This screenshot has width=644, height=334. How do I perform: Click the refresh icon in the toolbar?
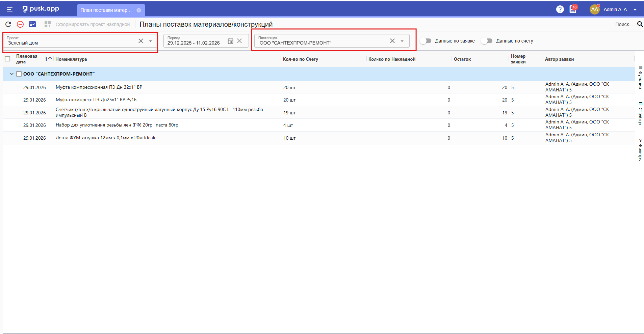8,24
